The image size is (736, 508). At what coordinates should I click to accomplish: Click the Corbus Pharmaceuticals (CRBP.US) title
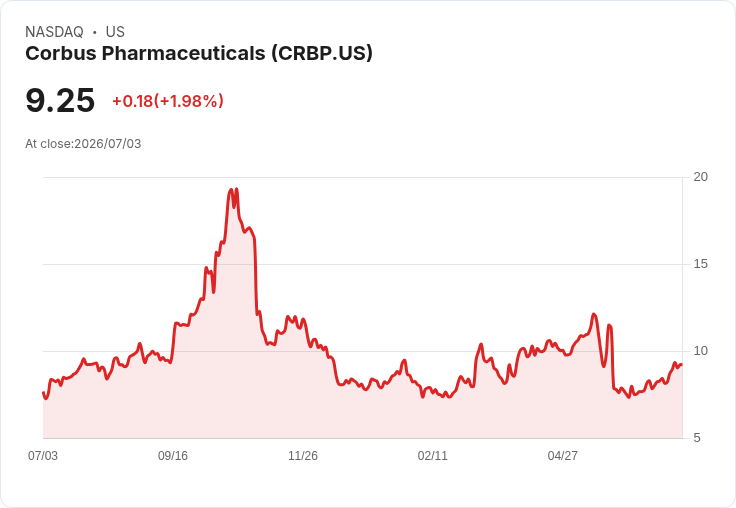pyautogui.click(x=199, y=54)
